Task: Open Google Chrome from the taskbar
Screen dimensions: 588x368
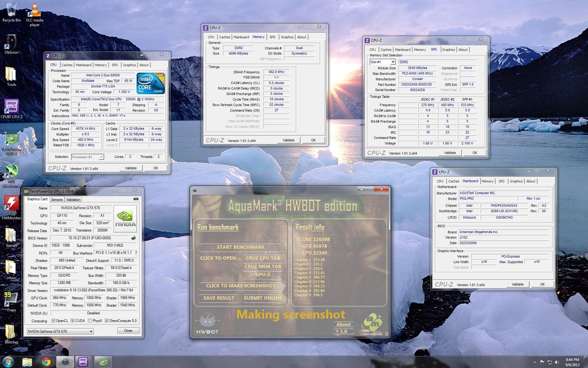Action: (x=46, y=362)
